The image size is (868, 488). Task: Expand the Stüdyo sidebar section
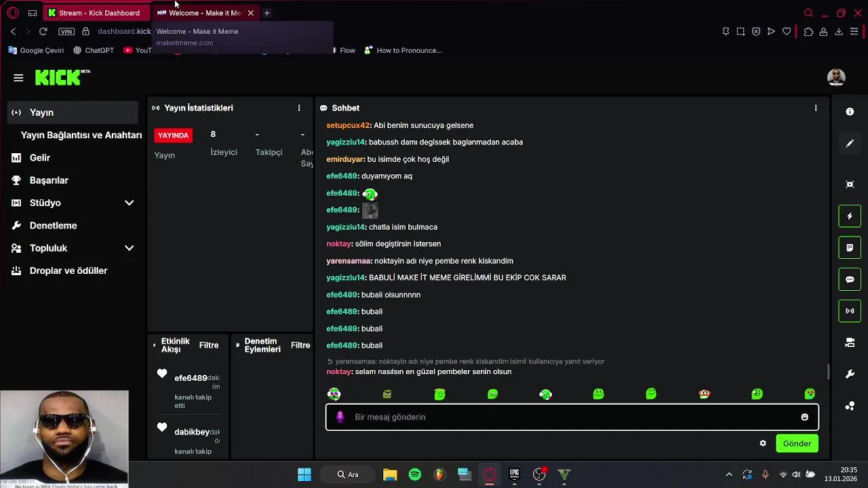tap(129, 203)
